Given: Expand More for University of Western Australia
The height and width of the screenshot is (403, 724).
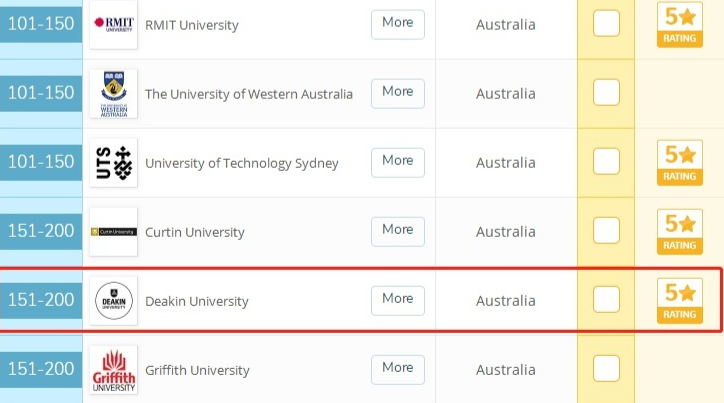Looking at the screenshot, I should [397, 92].
